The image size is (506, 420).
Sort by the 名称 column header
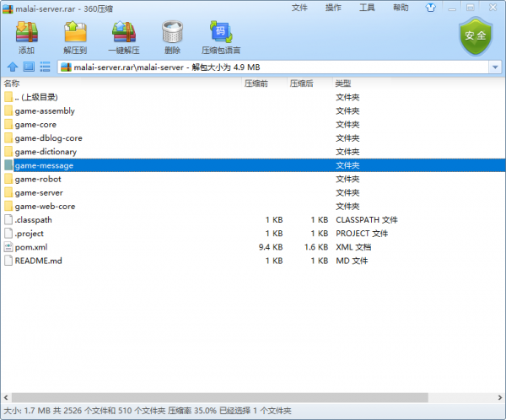[121, 83]
